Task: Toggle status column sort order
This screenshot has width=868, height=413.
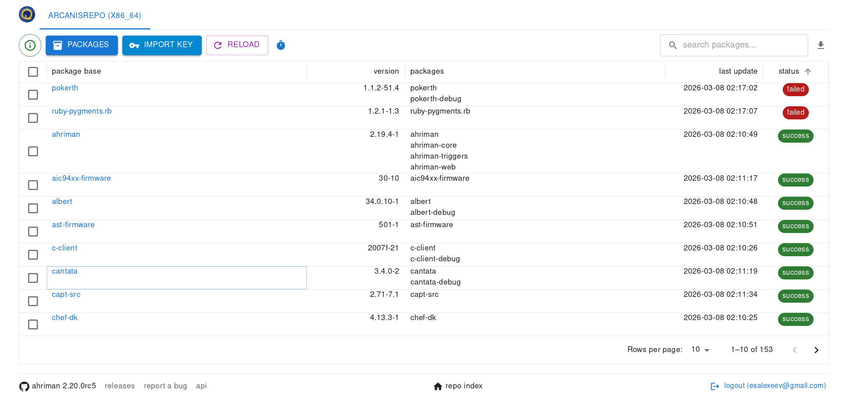Action: [794, 71]
